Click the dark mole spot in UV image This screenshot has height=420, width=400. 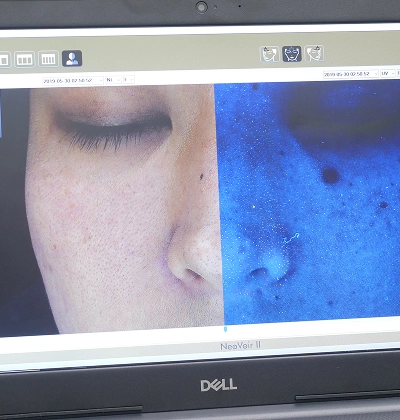click(x=331, y=176)
